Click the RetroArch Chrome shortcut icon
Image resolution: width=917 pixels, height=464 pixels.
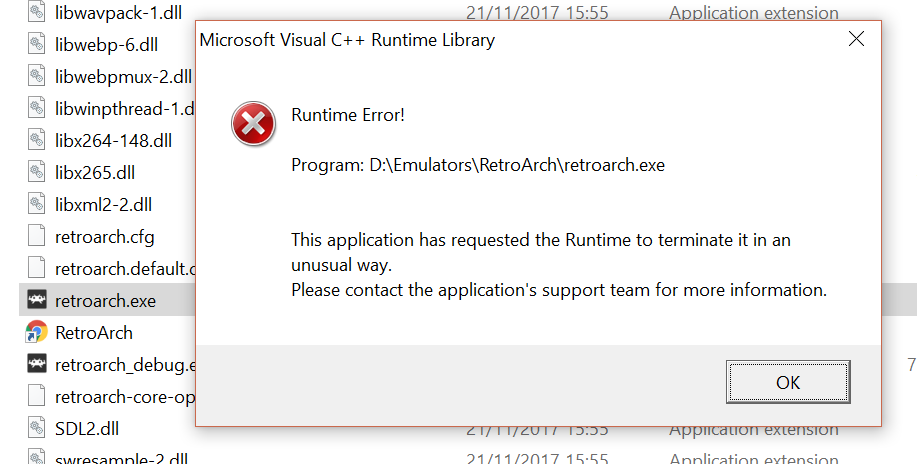(x=36, y=332)
